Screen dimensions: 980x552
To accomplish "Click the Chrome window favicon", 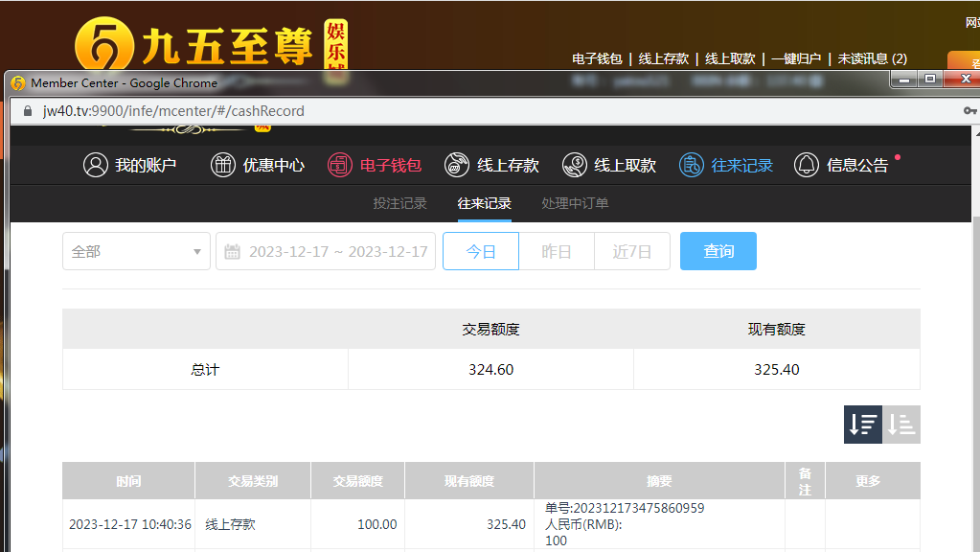I will coord(18,83).
